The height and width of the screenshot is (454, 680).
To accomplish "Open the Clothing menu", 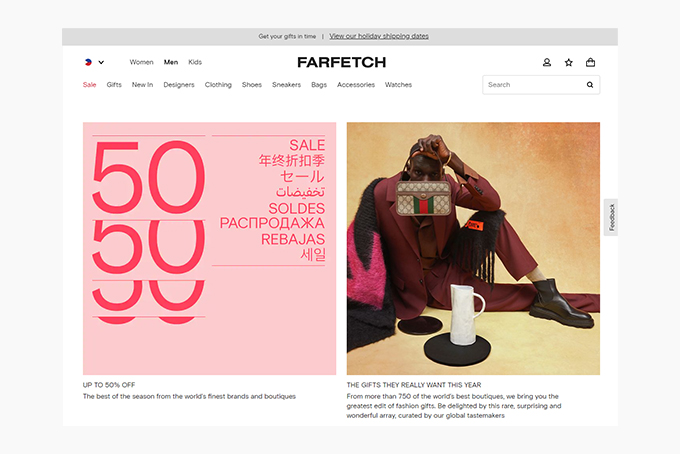I will tap(218, 85).
